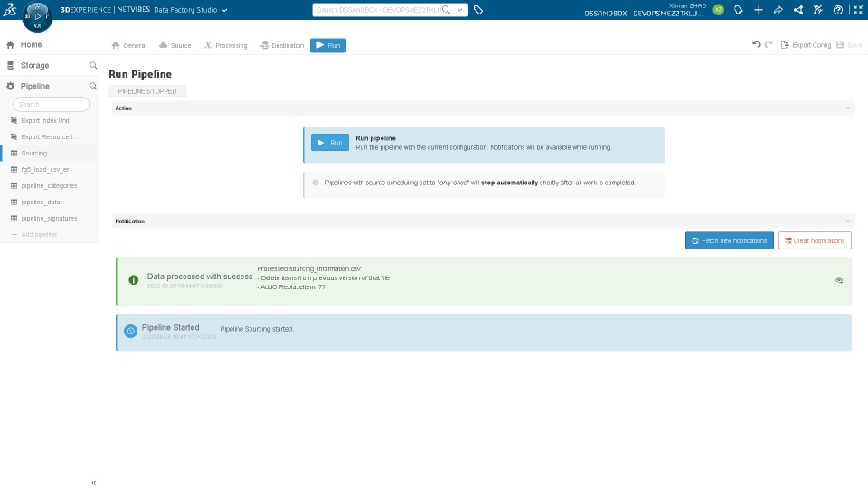The height and width of the screenshot is (488, 868).
Task: Open the 3DEXPERIENCE compass
Action: 37,16
